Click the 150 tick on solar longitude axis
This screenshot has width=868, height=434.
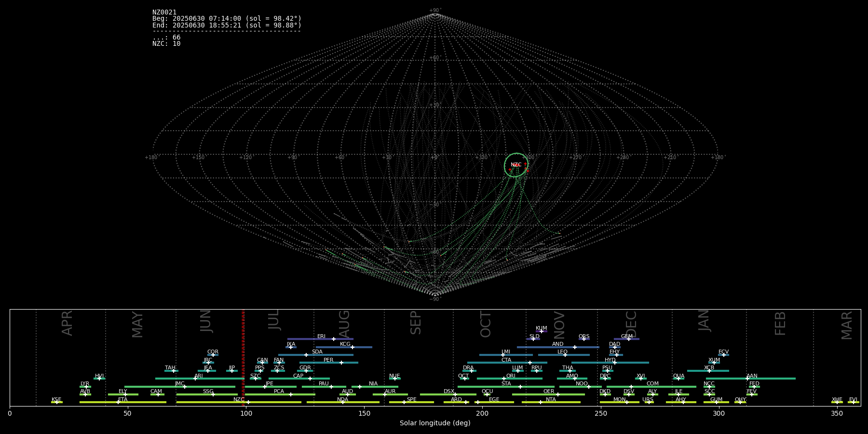[x=364, y=413]
